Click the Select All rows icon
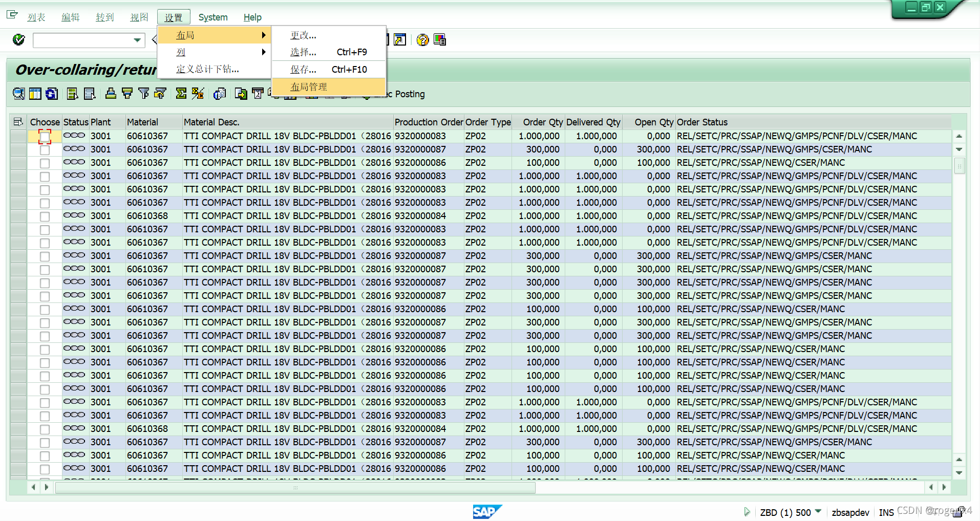The height and width of the screenshot is (521, 980). pyautogui.click(x=73, y=93)
